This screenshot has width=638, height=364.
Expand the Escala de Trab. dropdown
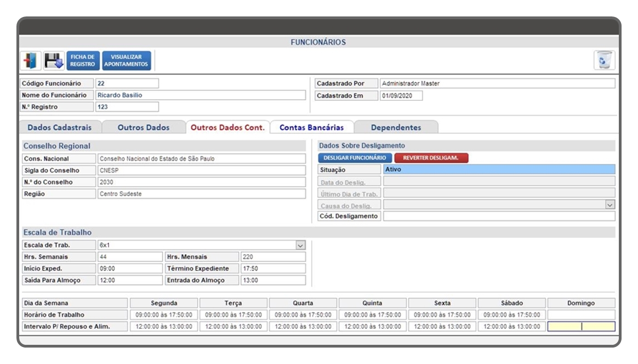300,245
